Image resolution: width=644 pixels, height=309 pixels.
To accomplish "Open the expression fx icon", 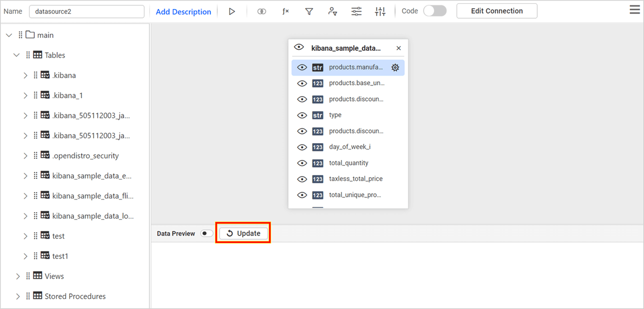I will 285,11.
